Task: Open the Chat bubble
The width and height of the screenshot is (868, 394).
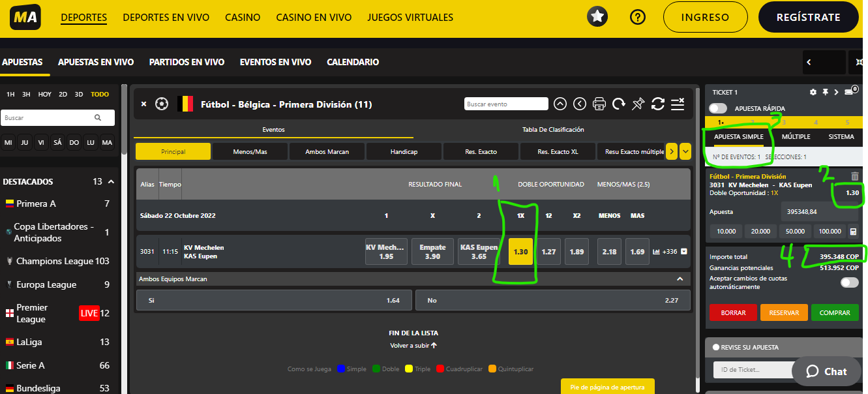Action: (827, 371)
